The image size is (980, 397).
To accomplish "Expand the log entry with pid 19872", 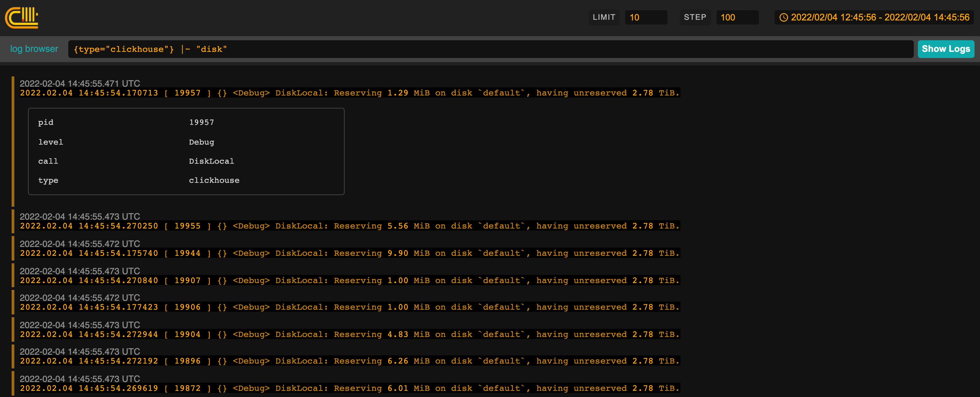I will point(342,388).
